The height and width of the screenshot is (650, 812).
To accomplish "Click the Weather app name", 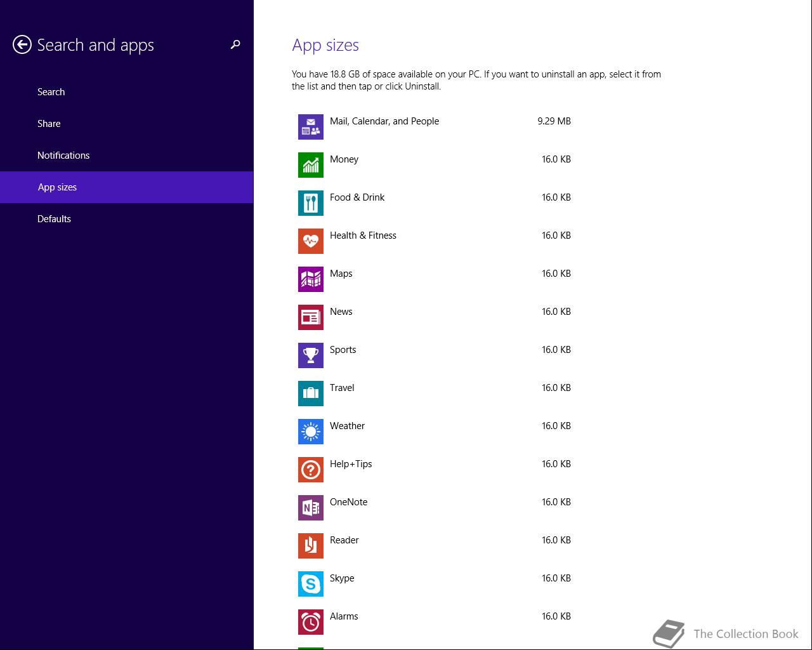I will coord(347,426).
